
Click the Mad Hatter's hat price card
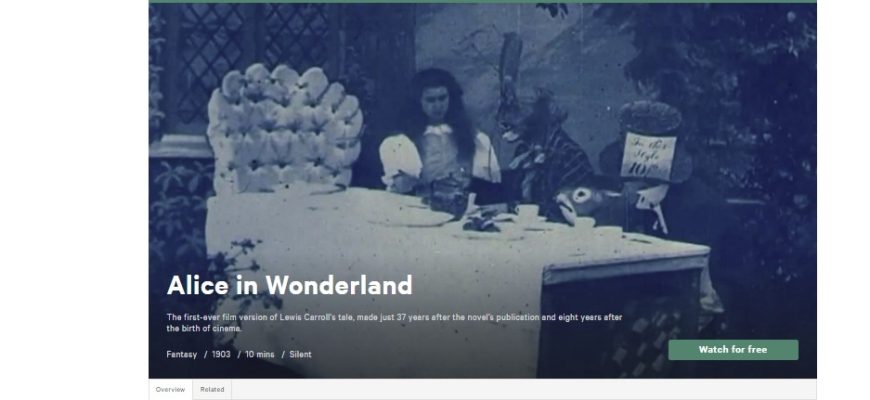pyautogui.click(x=648, y=156)
